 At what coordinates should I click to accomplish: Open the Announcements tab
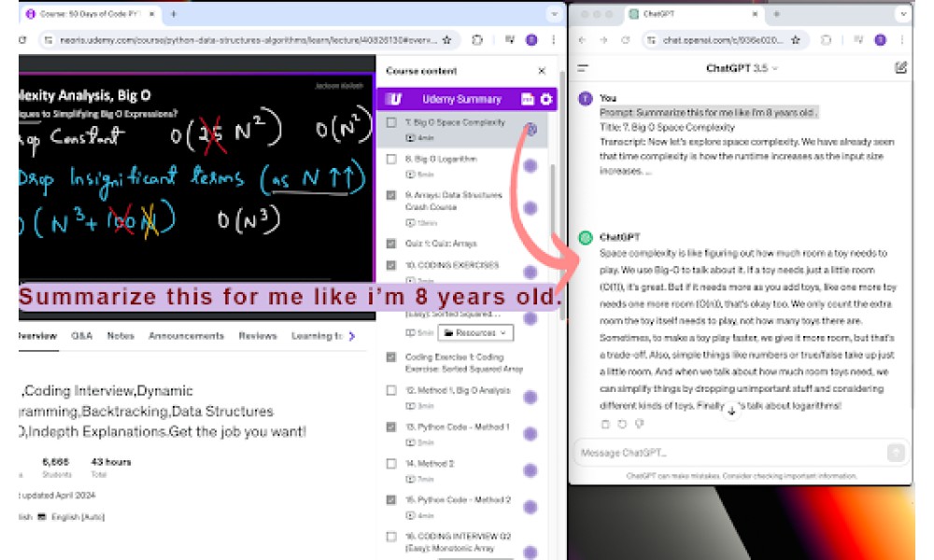[x=187, y=336]
